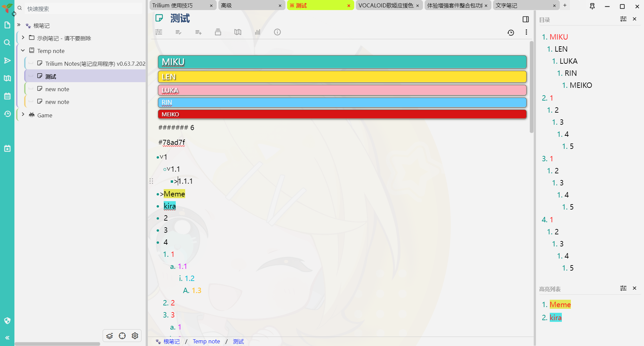The width and height of the screenshot is (644, 346).
Task: Collapse the left sidebar with double chevron
Action: pyautogui.click(x=7, y=338)
